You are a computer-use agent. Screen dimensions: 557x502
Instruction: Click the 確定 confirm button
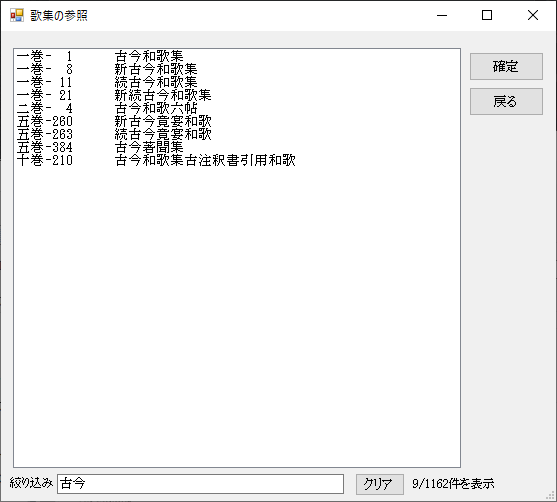coord(506,66)
